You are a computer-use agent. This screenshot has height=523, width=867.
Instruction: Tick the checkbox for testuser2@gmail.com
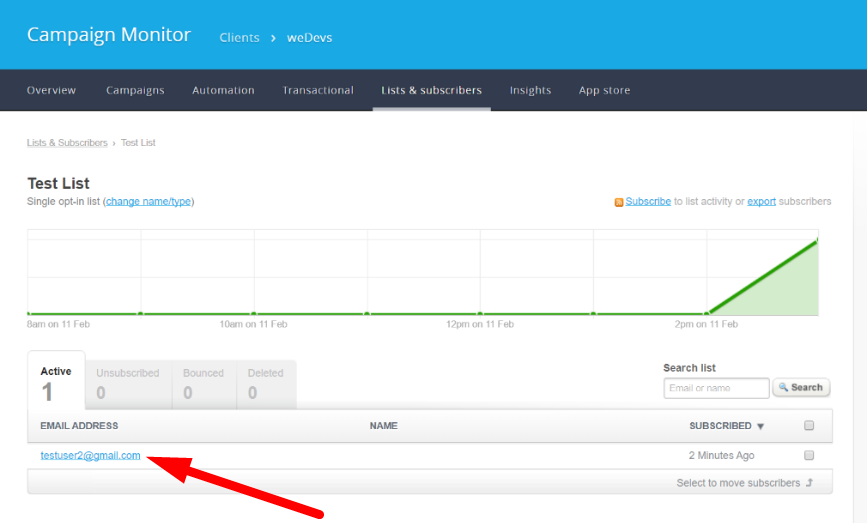click(809, 455)
